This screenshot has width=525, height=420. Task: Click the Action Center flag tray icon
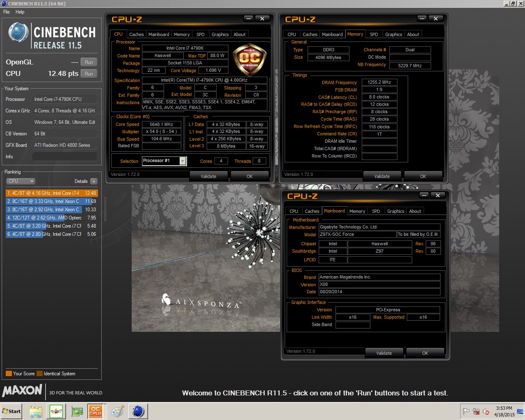tap(466, 411)
